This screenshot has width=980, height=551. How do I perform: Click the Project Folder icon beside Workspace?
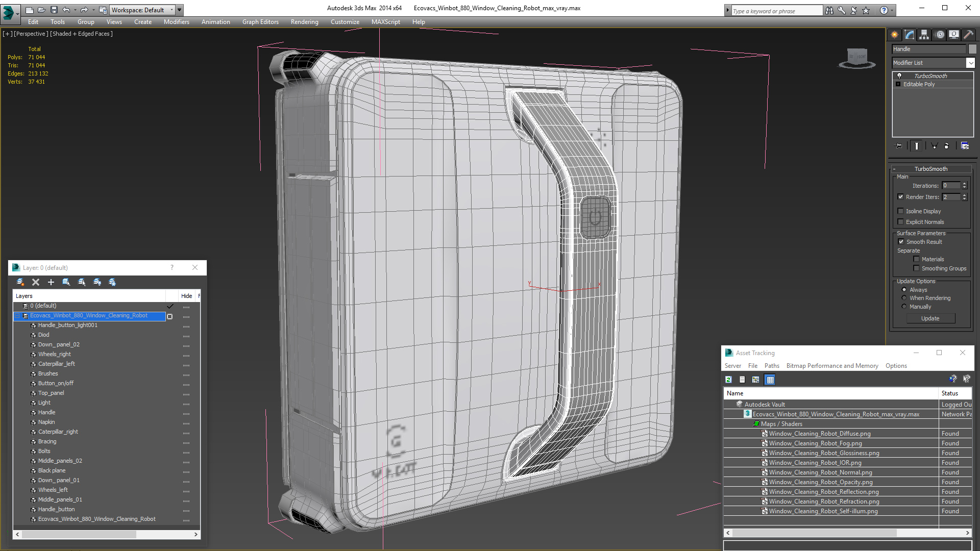pos(103,10)
